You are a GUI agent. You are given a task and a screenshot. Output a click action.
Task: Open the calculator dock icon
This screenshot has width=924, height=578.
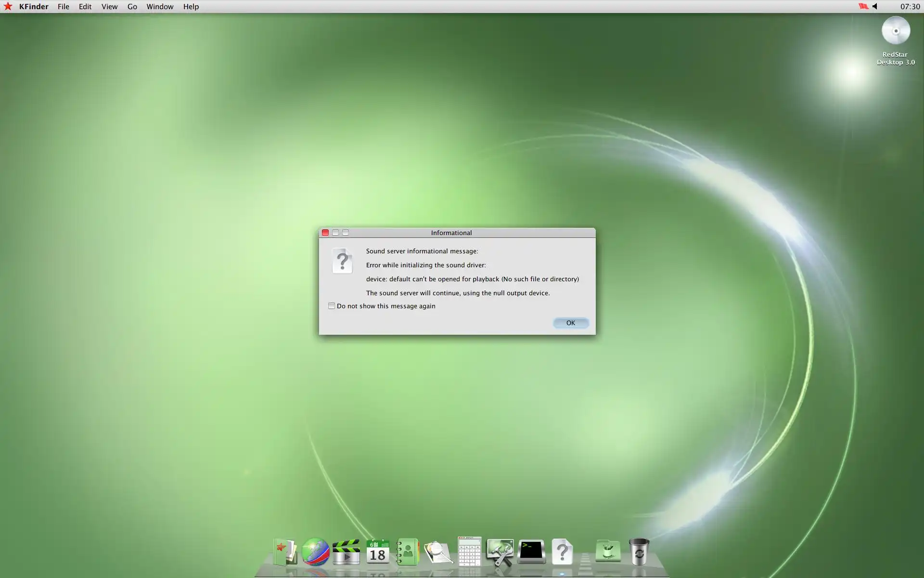pyautogui.click(x=469, y=552)
